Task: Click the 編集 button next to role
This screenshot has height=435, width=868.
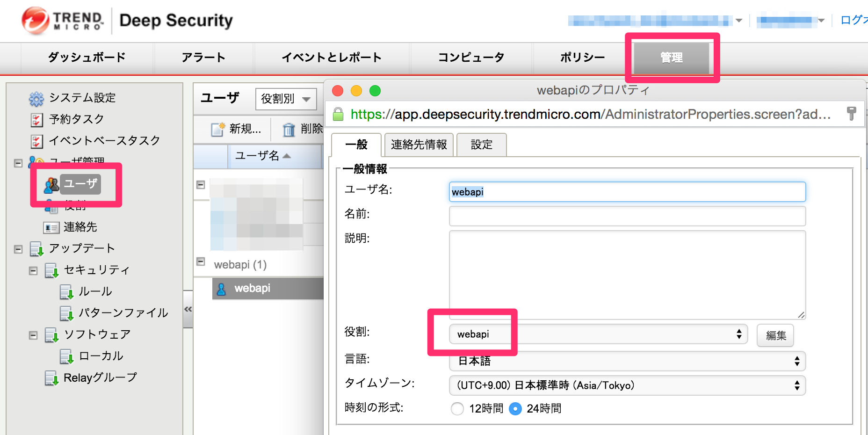Action: click(x=775, y=335)
